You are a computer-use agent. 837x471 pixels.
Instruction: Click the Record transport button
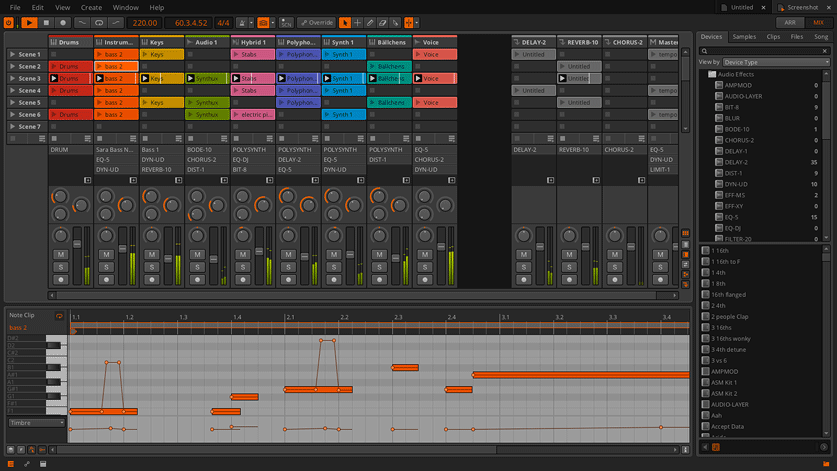tap(63, 23)
